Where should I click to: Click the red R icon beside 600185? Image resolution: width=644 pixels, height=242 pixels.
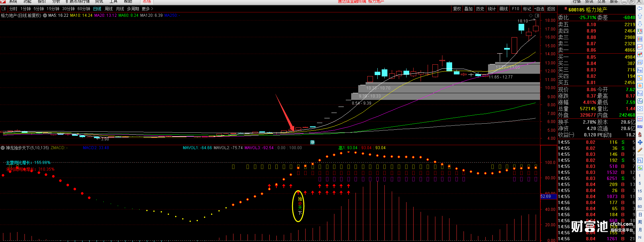pos(566,9)
